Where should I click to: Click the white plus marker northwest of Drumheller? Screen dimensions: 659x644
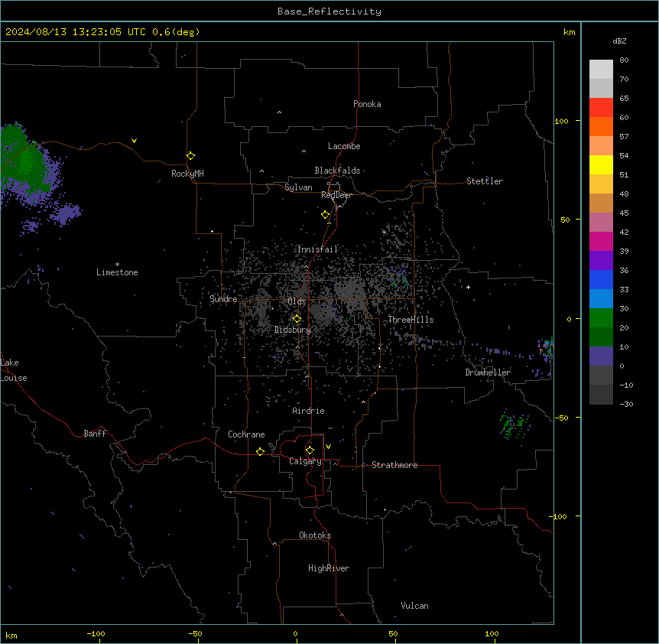(468, 287)
